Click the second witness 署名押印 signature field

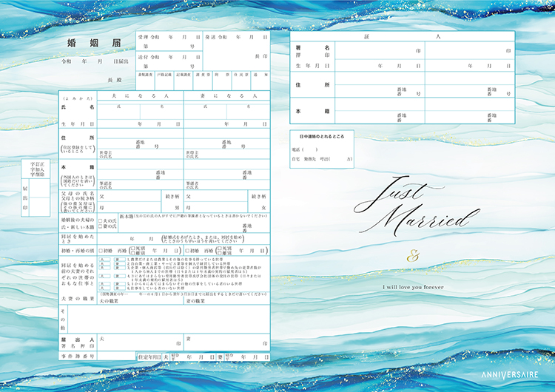(470, 50)
